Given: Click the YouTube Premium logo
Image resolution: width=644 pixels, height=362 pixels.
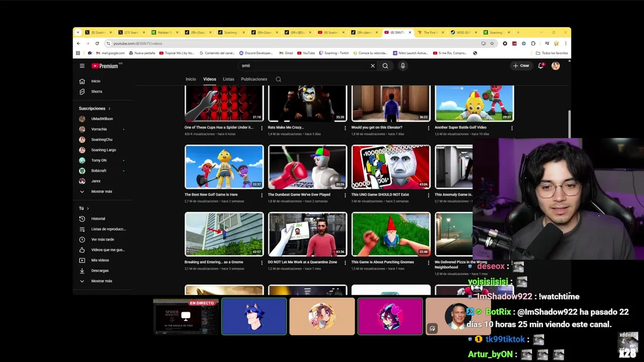Looking at the screenshot, I should [105, 66].
